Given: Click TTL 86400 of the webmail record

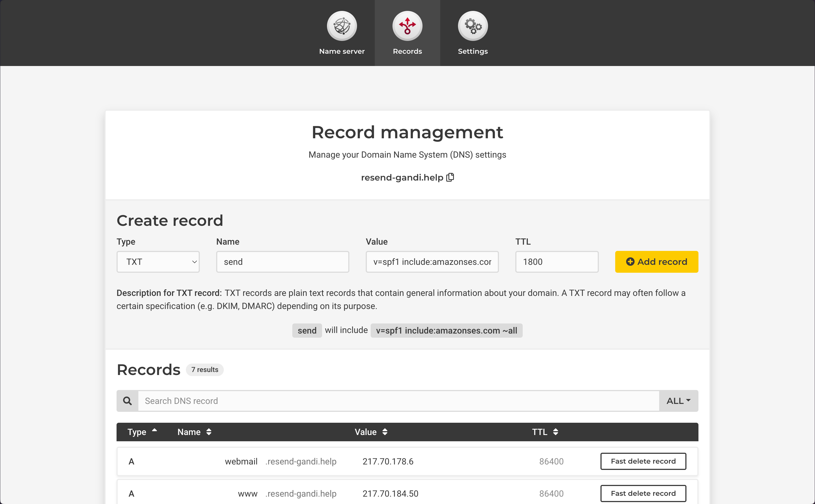Looking at the screenshot, I should point(551,461).
